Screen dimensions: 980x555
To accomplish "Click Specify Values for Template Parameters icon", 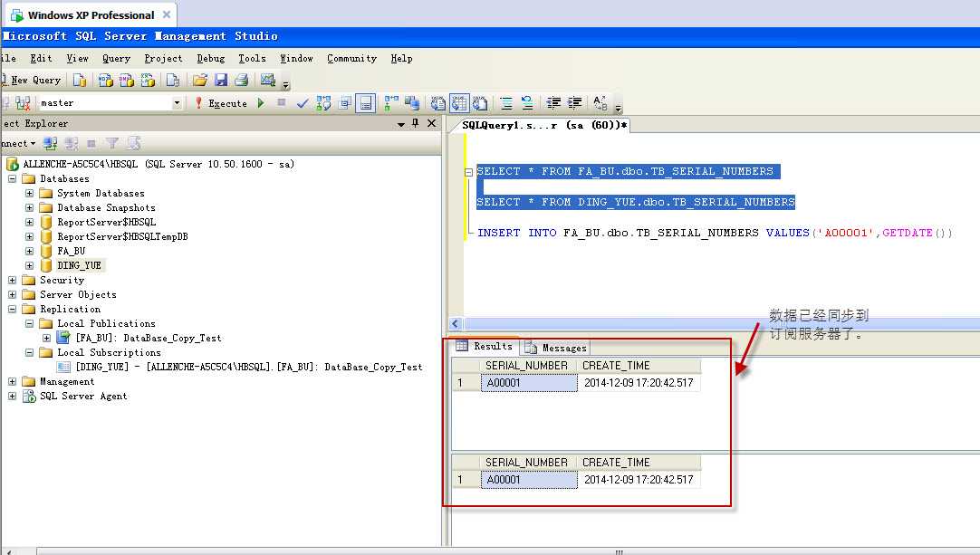I will point(600,103).
